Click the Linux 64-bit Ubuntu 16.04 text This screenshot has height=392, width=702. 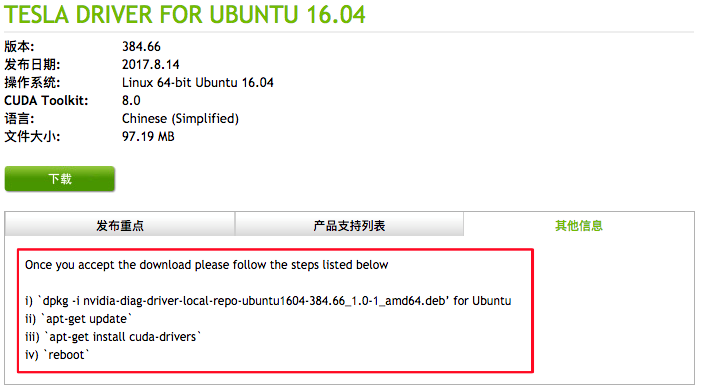[197, 82]
